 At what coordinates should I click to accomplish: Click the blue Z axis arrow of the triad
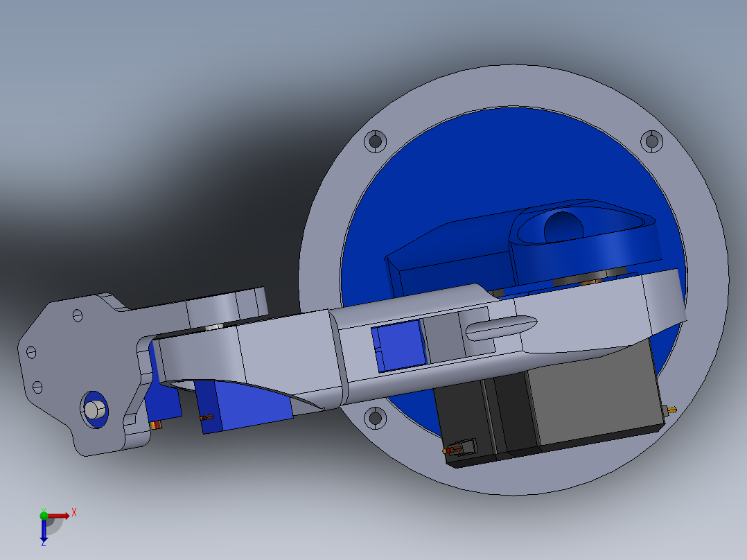coord(44,530)
